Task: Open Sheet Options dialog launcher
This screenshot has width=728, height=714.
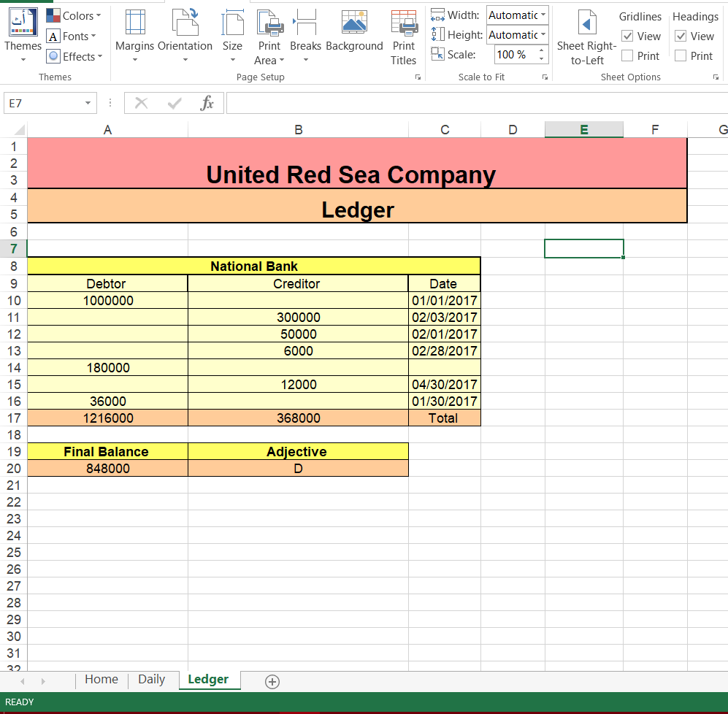Action: (x=716, y=77)
